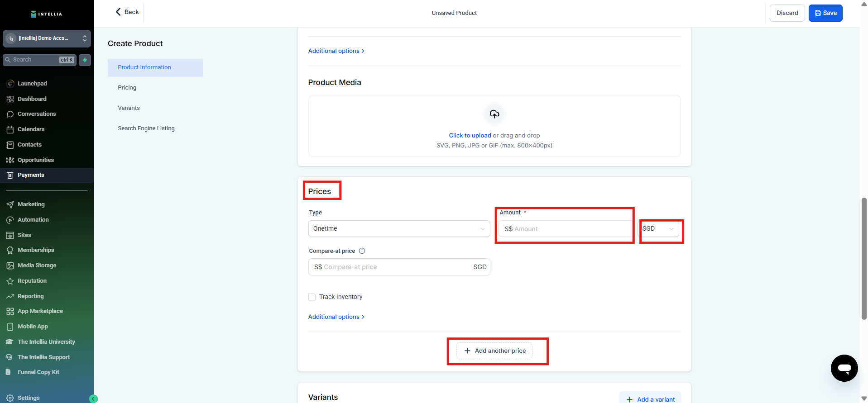Open the SGD currency dropdown
Screen dimensions: 868x403
coord(659,229)
